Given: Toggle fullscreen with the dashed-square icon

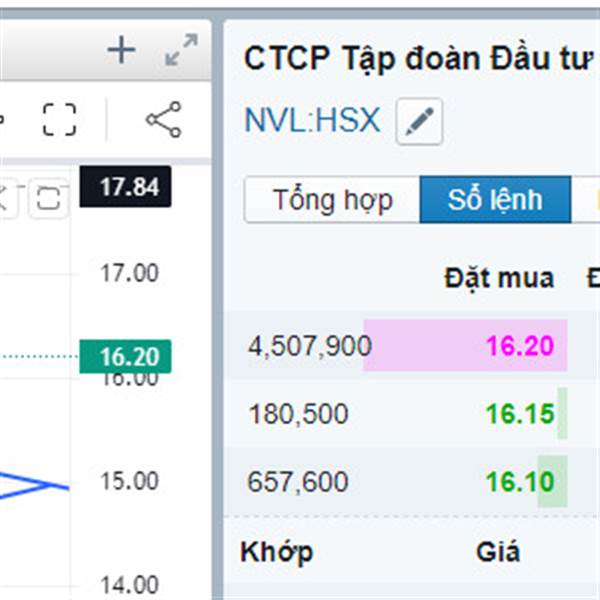Looking at the screenshot, I should pos(59,119).
